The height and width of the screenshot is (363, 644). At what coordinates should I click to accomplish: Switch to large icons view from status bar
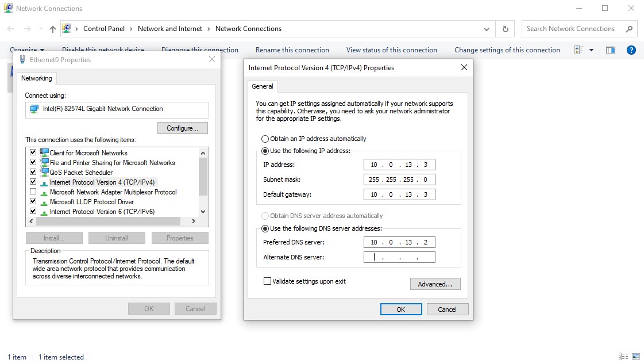635,357
